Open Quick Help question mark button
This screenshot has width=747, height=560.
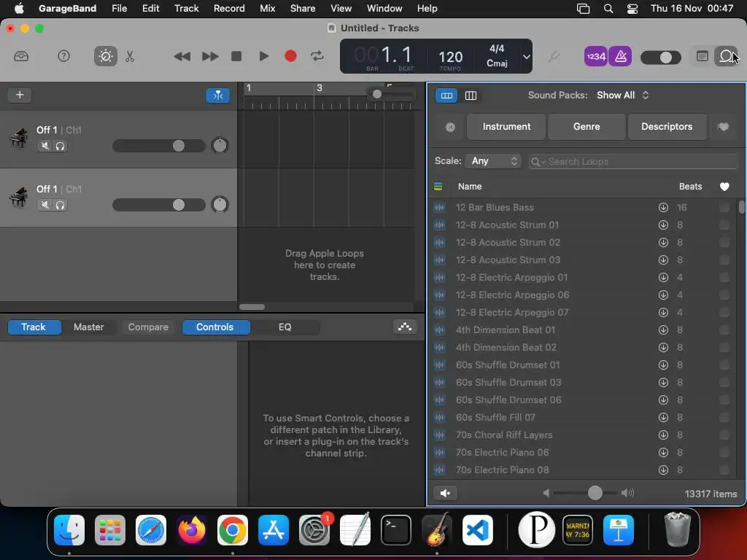63,56
